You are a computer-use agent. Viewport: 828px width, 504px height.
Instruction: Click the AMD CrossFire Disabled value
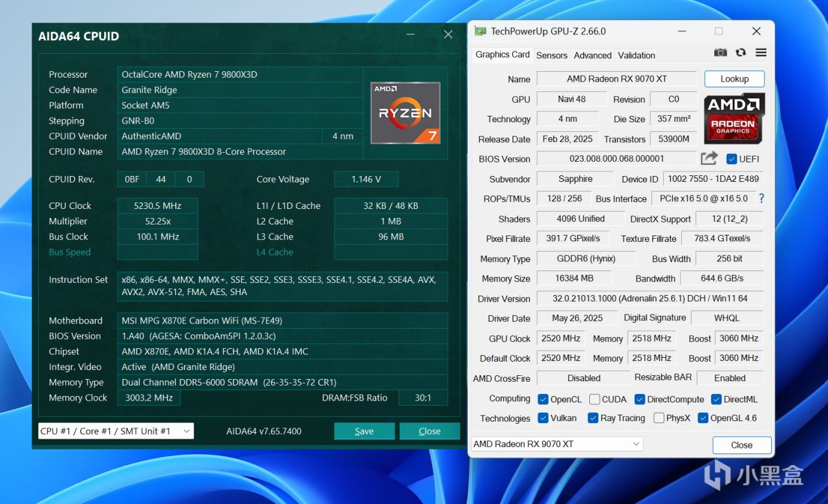[x=583, y=378]
